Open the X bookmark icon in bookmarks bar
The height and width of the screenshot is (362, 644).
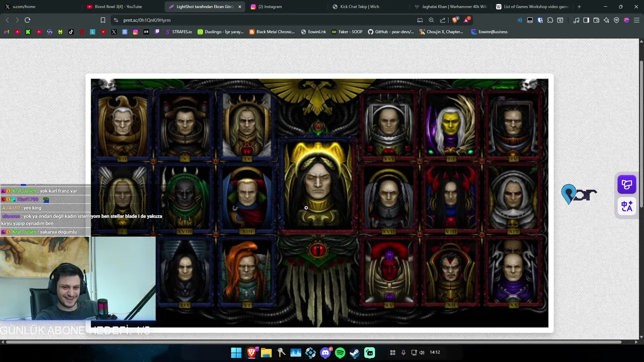[x=114, y=32]
